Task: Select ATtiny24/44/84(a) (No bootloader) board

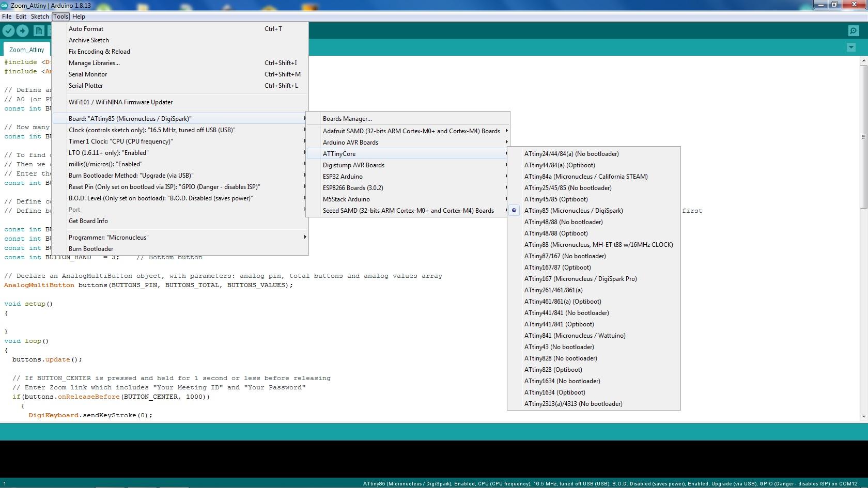Action: (594, 154)
